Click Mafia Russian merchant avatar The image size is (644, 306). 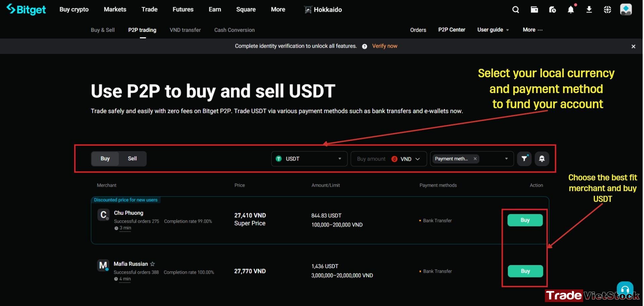(x=103, y=265)
